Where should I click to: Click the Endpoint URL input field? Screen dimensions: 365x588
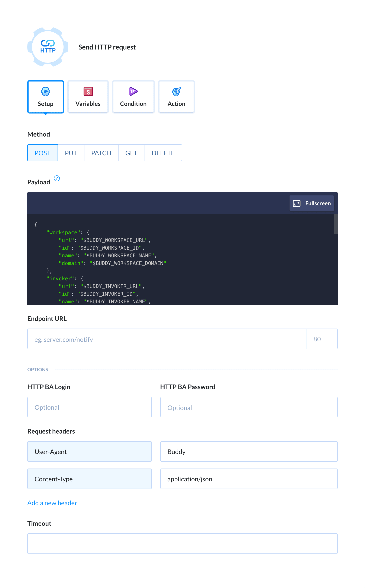pos(167,339)
